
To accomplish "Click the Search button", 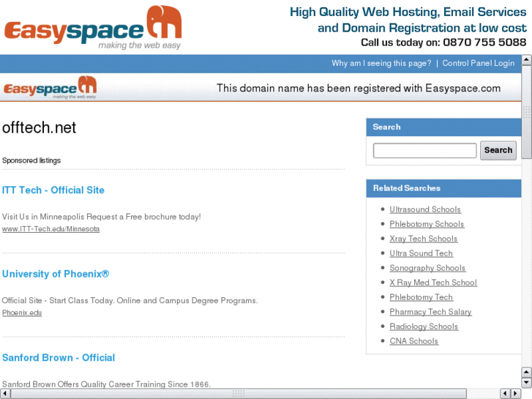I will 498,150.
